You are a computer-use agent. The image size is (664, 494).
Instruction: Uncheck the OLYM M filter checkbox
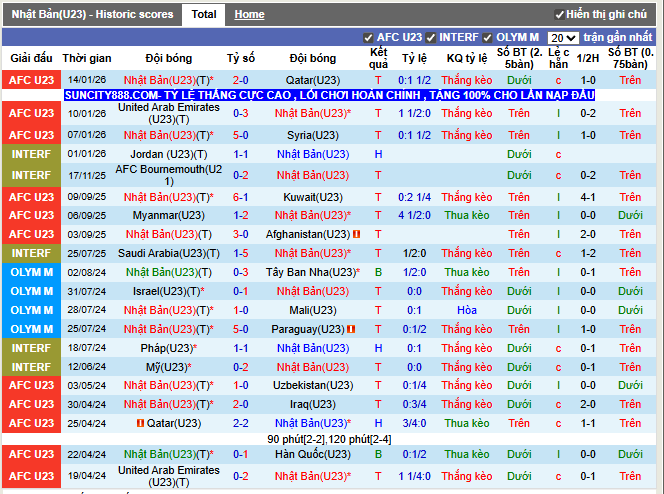click(x=487, y=38)
